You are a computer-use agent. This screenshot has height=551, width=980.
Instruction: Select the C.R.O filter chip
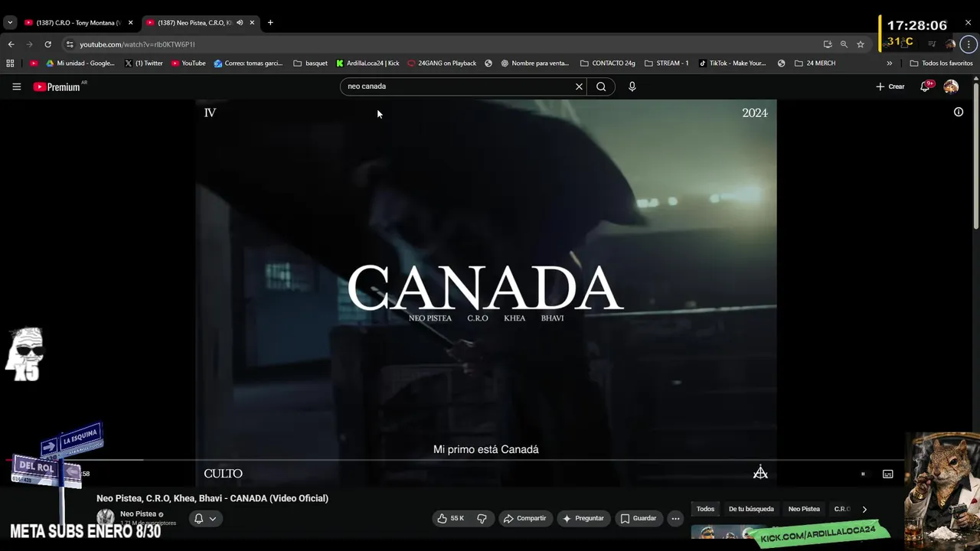(x=841, y=509)
